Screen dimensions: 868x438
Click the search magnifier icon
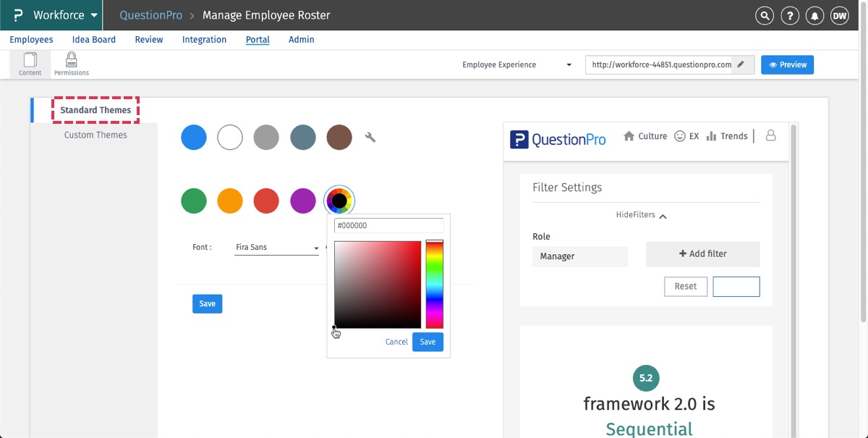(764, 15)
